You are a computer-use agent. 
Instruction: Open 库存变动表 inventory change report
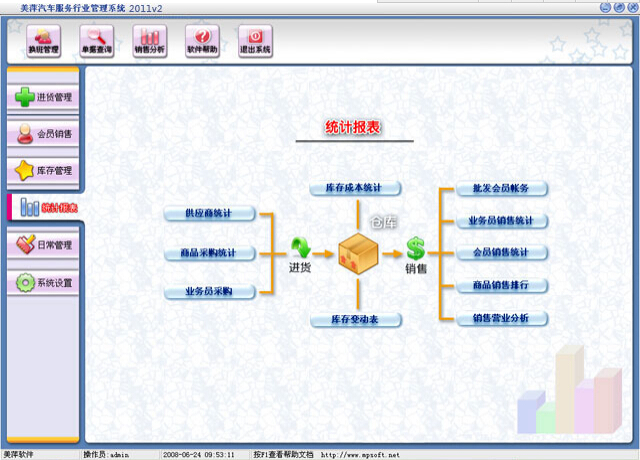click(356, 320)
